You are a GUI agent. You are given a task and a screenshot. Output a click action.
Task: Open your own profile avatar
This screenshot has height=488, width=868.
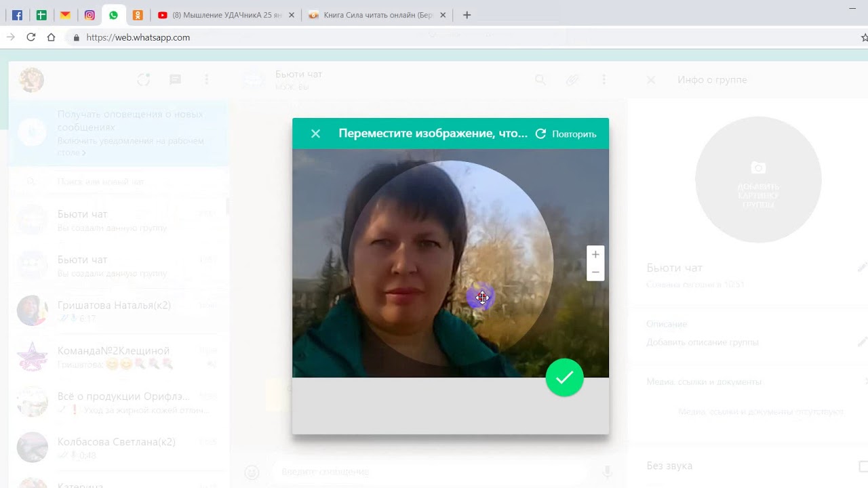pyautogui.click(x=31, y=80)
